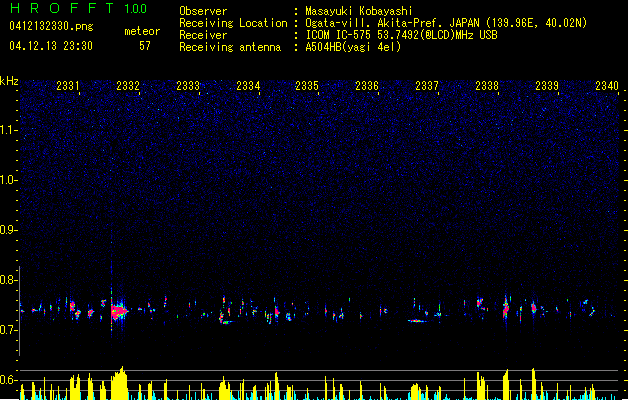This screenshot has width=629, height=400.
Task: Click the 2337 time axis marker
Action: [427, 86]
